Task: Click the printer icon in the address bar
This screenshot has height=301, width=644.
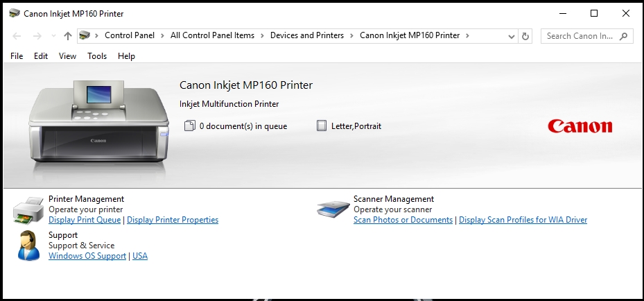Action: point(85,35)
